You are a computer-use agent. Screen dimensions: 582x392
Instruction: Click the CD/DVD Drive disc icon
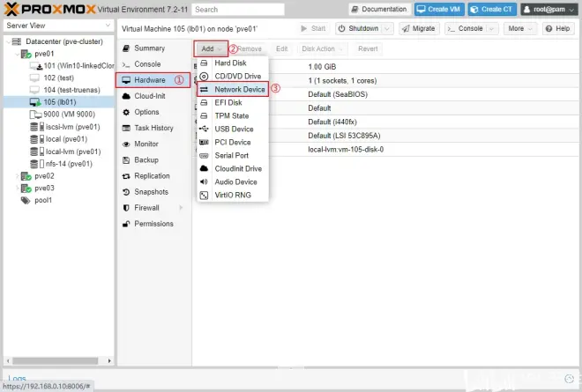204,76
